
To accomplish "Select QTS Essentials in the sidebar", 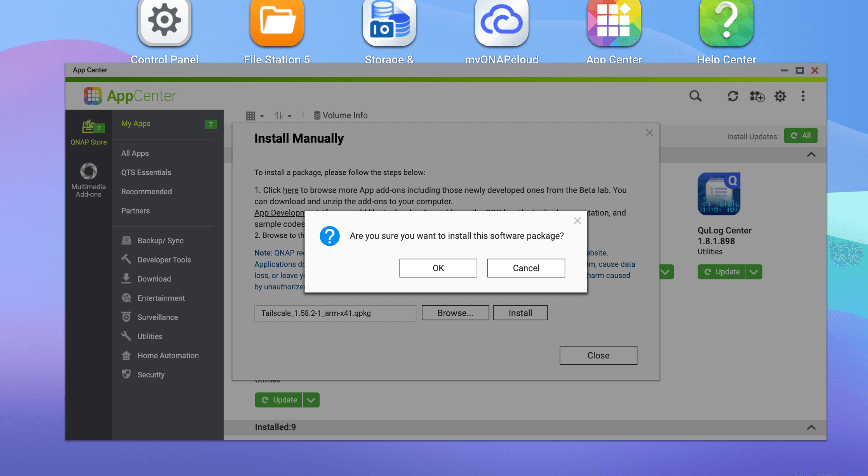I will point(146,172).
